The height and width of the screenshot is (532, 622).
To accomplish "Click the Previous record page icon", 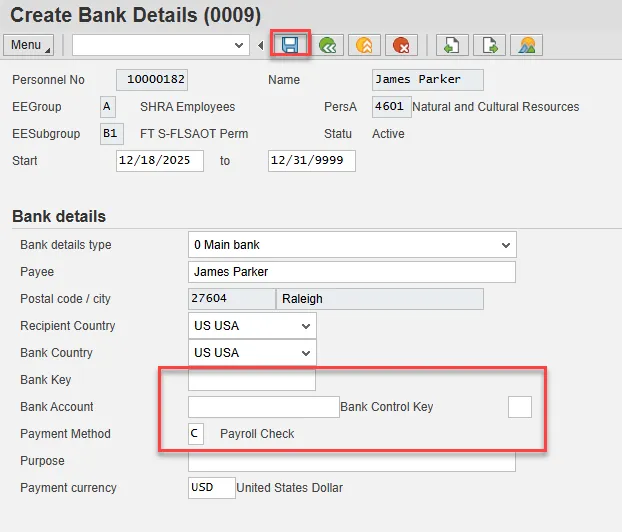I will tap(452, 45).
